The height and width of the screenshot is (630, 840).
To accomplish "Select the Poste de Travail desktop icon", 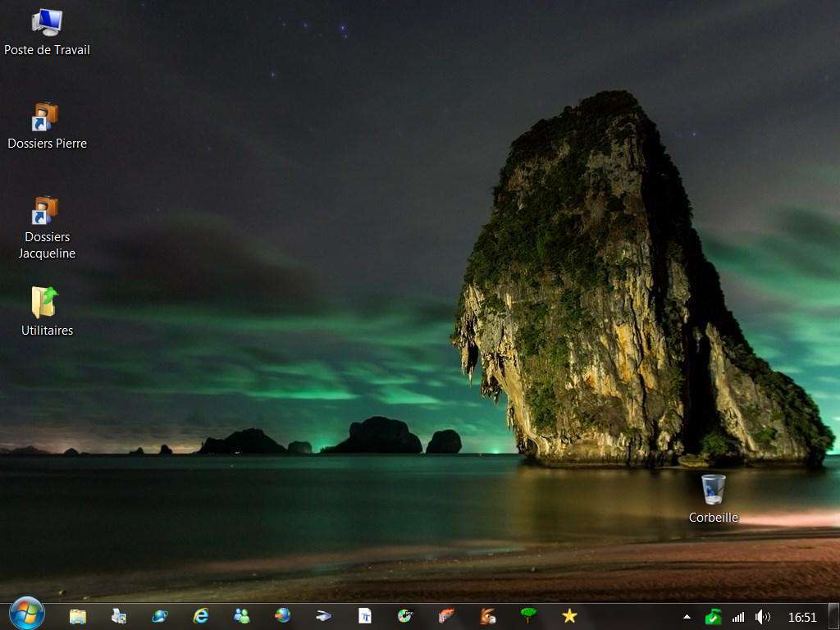I will 47,23.
